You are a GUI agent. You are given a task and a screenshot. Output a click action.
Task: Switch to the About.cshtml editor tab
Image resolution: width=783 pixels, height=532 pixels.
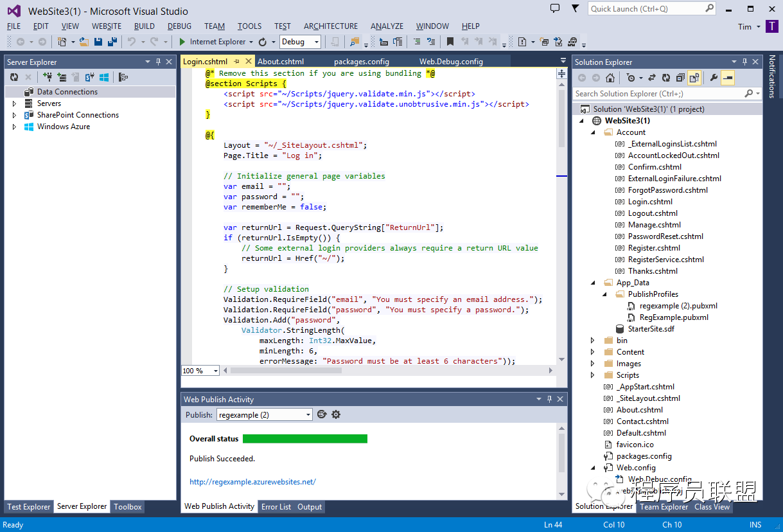coord(281,62)
